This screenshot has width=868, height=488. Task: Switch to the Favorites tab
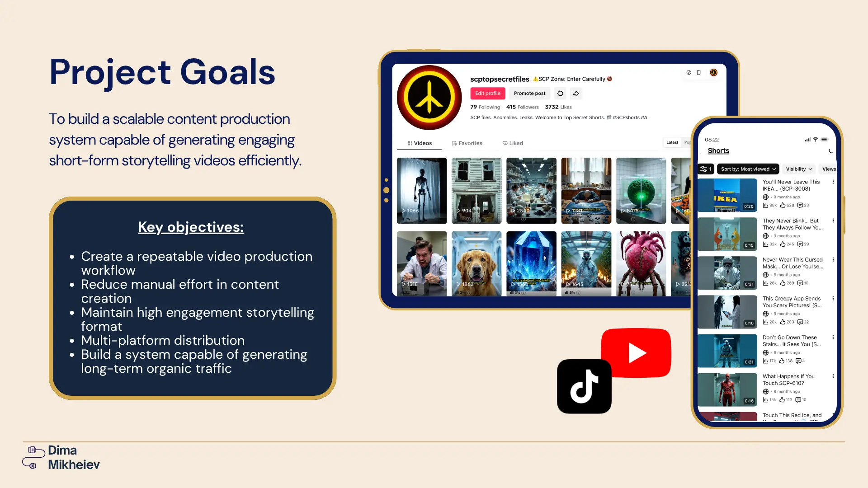click(467, 143)
